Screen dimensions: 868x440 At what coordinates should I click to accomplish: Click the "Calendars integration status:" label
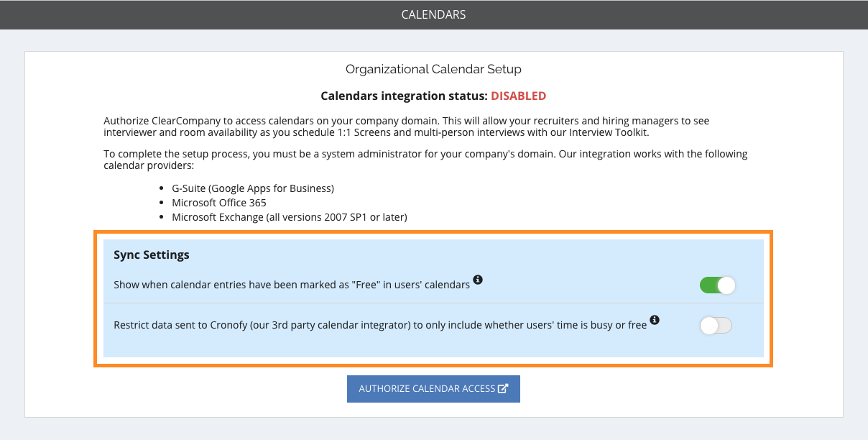[x=404, y=96]
